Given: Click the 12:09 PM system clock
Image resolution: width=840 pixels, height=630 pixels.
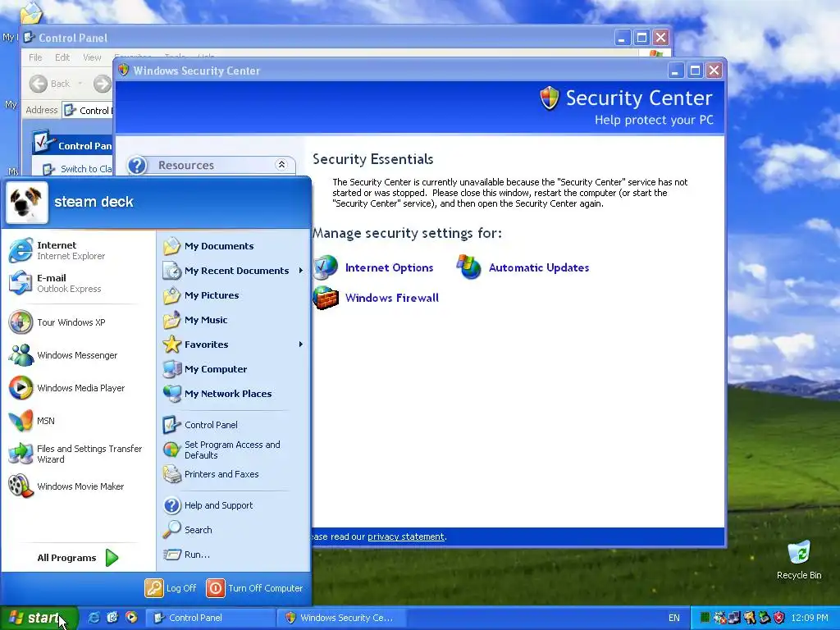Looking at the screenshot, I should (810, 618).
